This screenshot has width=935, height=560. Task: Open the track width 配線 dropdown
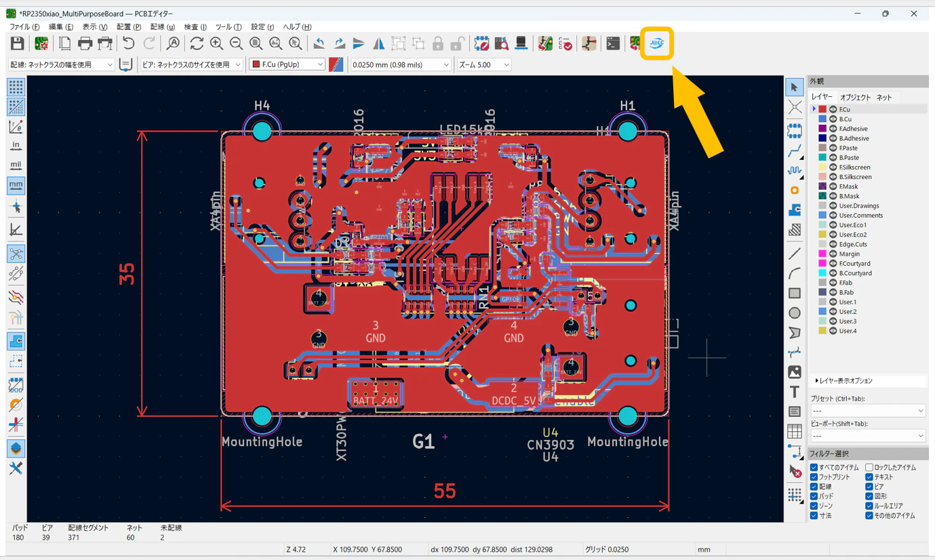61,64
